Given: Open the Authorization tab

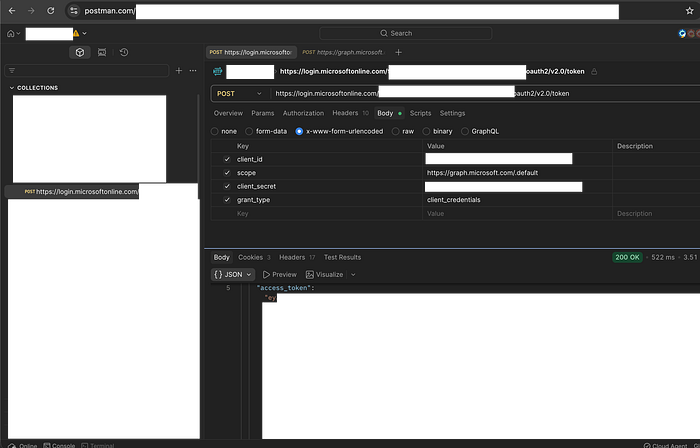Looking at the screenshot, I should 303,113.
